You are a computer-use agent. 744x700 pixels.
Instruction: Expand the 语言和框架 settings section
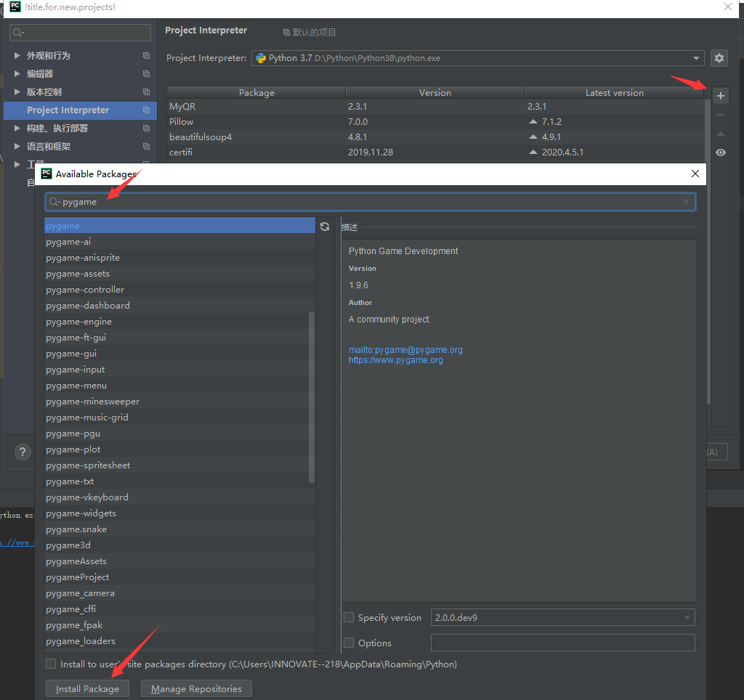click(x=17, y=147)
